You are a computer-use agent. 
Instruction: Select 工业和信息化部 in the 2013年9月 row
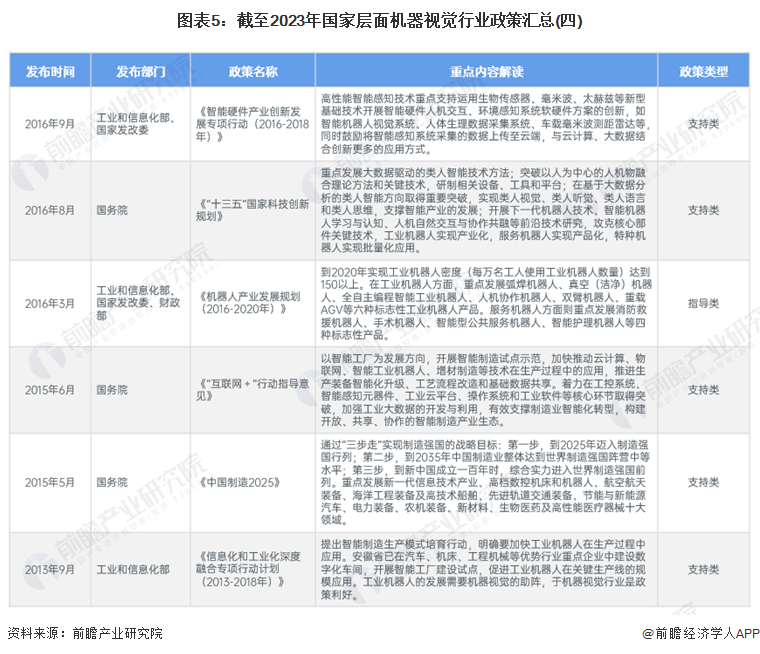[x=133, y=569]
